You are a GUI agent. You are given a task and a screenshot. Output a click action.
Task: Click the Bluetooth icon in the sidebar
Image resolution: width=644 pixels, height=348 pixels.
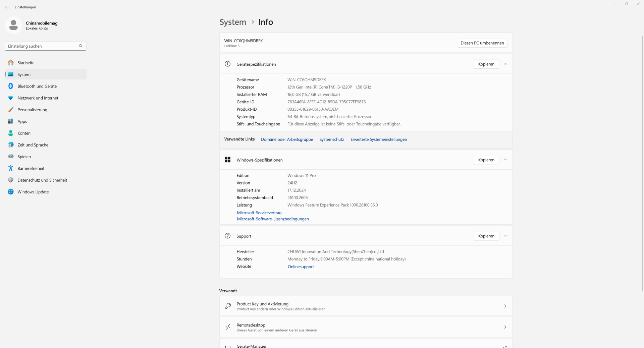[x=11, y=86]
